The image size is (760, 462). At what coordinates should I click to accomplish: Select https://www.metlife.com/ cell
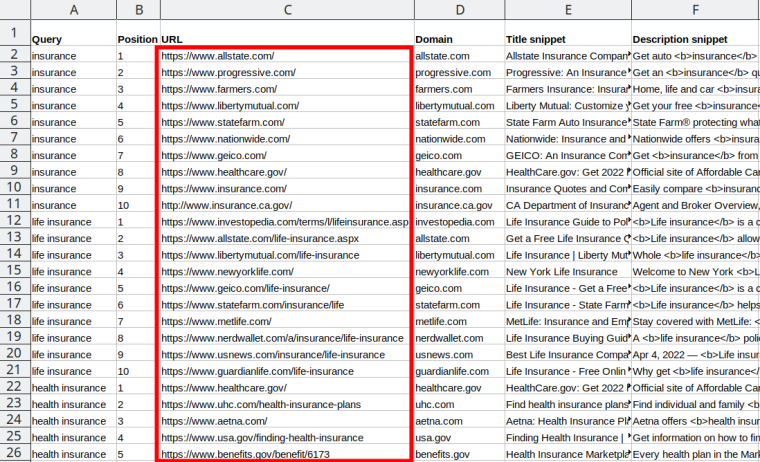(x=287, y=320)
